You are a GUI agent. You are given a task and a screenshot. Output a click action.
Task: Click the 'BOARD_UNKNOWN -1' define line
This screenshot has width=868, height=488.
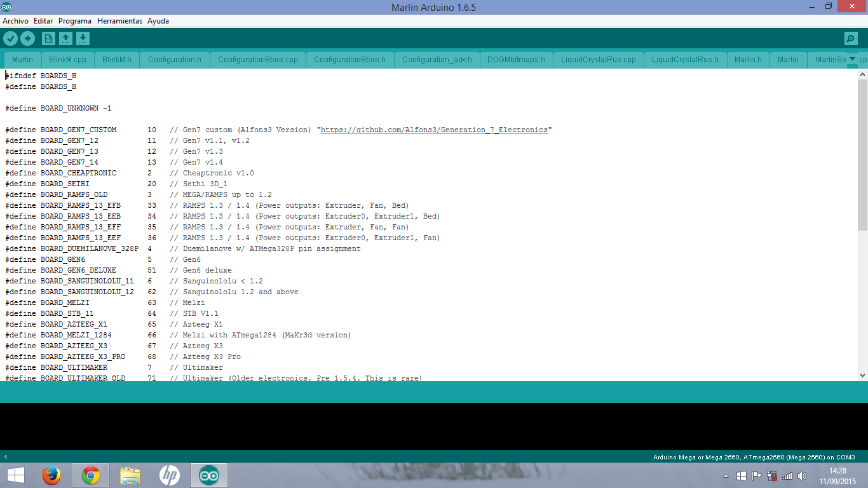click(58, 108)
